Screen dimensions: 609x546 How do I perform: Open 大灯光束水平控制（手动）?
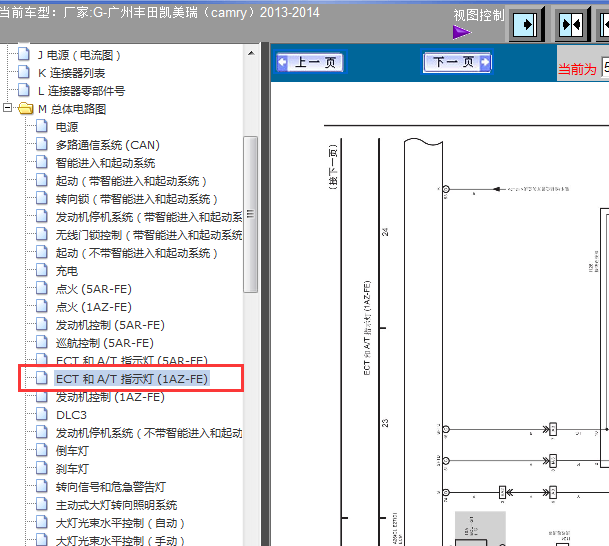(x=120, y=541)
